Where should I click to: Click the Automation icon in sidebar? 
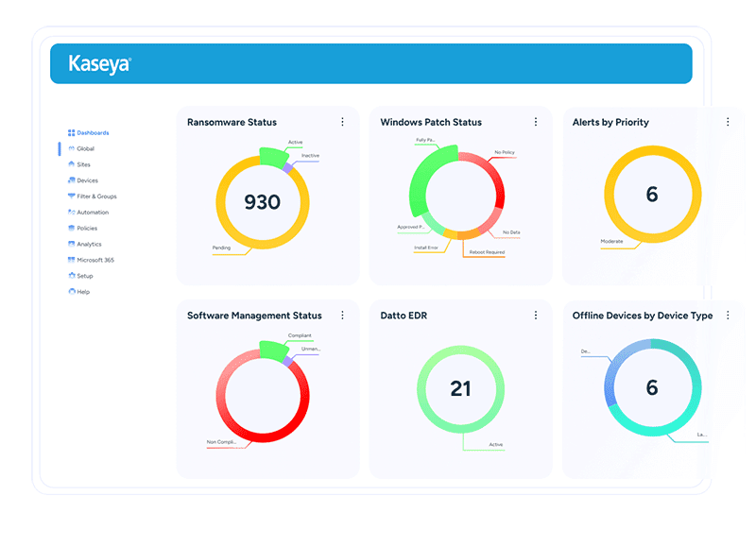click(x=71, y=213)
